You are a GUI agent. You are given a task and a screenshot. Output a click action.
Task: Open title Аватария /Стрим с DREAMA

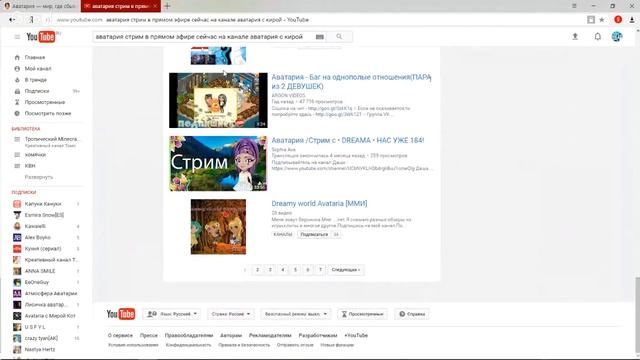pos(348,140)
